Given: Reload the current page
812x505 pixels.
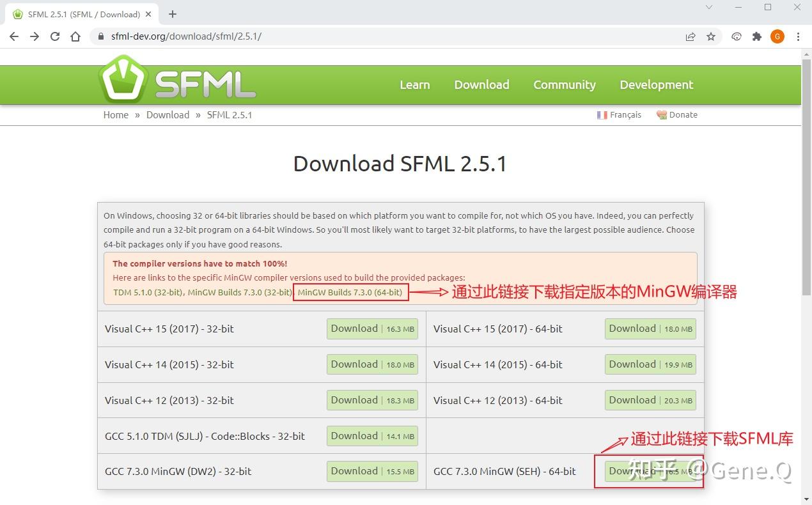Looking at the screenshot, I should coord(54,36).
